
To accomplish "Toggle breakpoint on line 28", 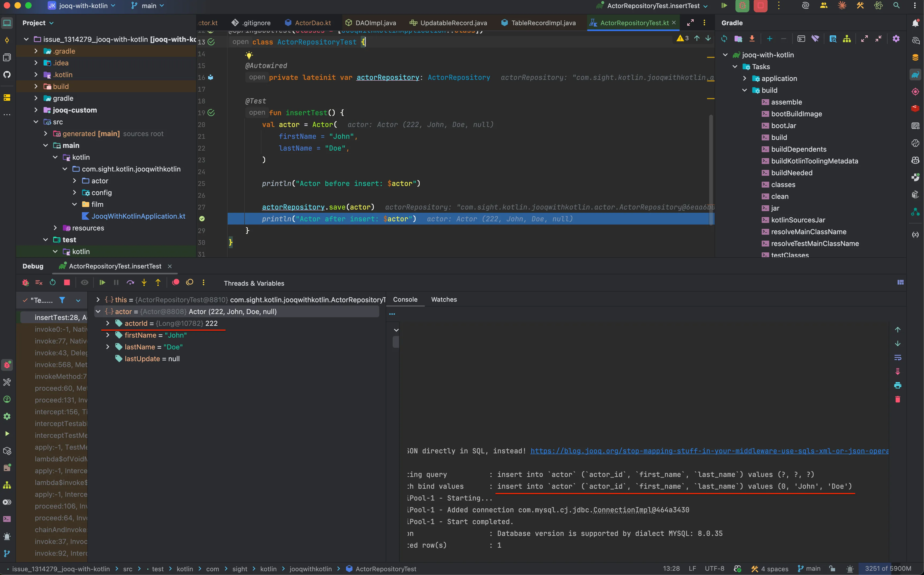I will [x=202, y=219].
